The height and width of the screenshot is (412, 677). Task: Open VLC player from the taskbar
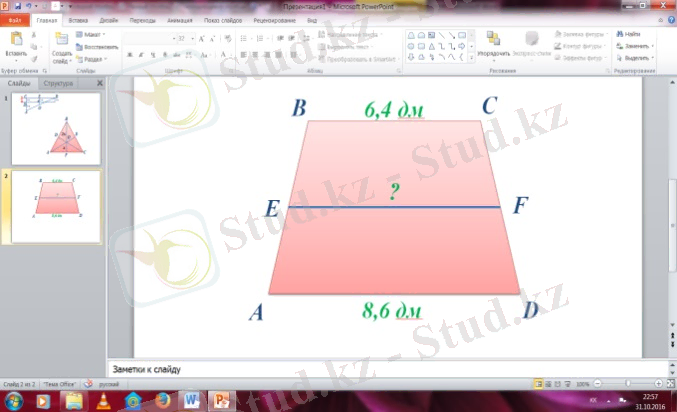pyautogui.click(x=104, y=401)
